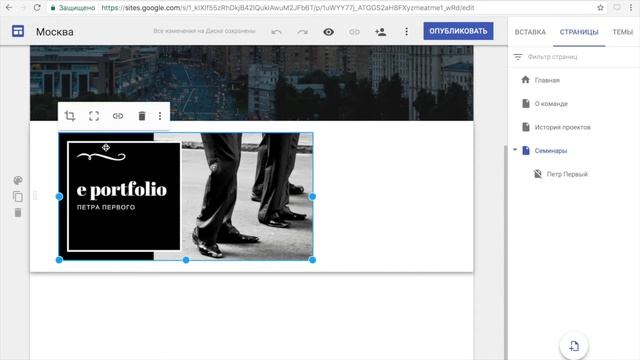Duplicate the section
Screen dimensions: 640x360
click(x=18, y=197)
